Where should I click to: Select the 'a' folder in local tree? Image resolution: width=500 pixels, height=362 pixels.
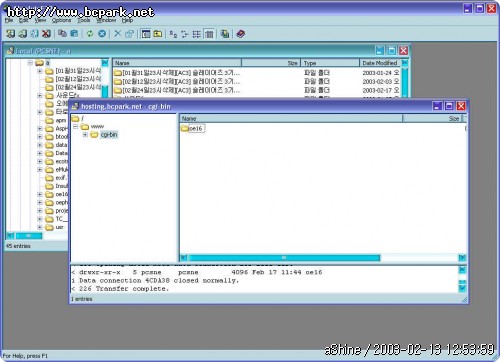pos(47,63)
